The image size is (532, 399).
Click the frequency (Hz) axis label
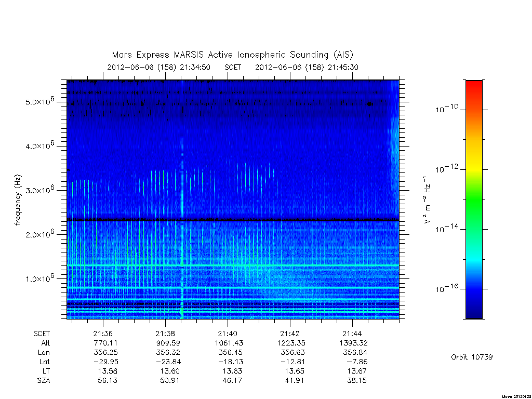click(18, 200)
